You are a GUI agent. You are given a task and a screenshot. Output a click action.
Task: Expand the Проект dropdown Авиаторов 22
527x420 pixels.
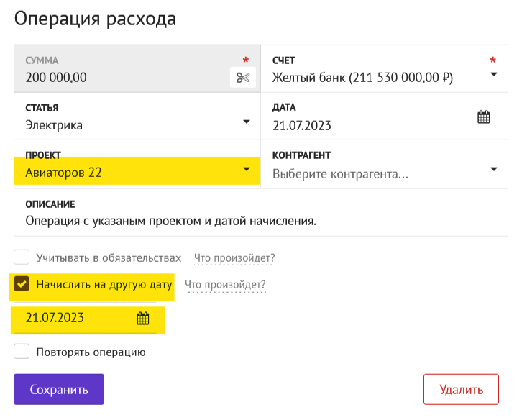247,169
